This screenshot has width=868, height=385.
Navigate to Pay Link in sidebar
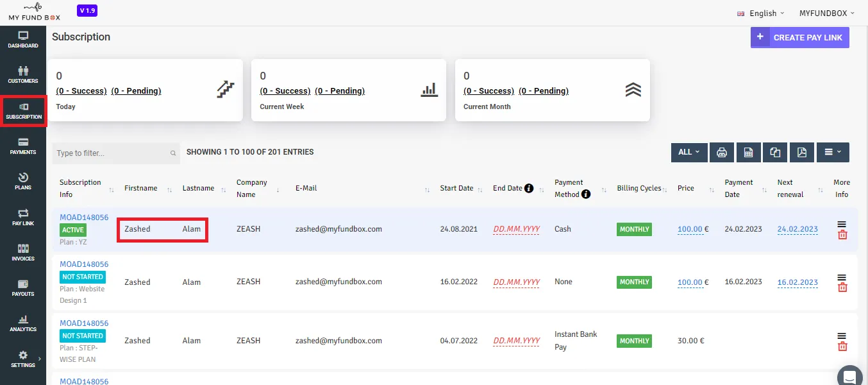pyautogui.click(x=23, y=217)
